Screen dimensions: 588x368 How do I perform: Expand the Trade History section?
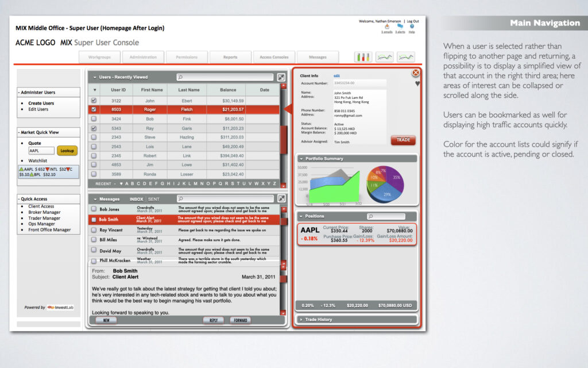click(x=301, y=319)
